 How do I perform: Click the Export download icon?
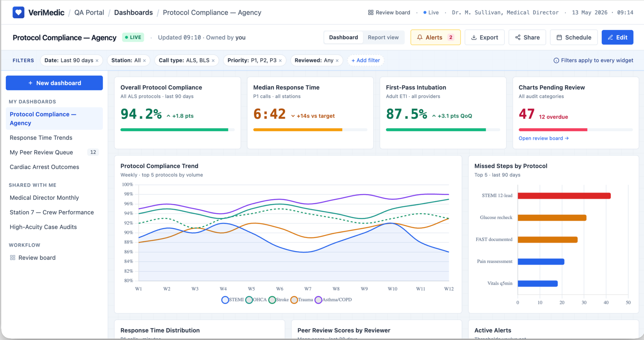pyautogui.click(x=474, y=37)
